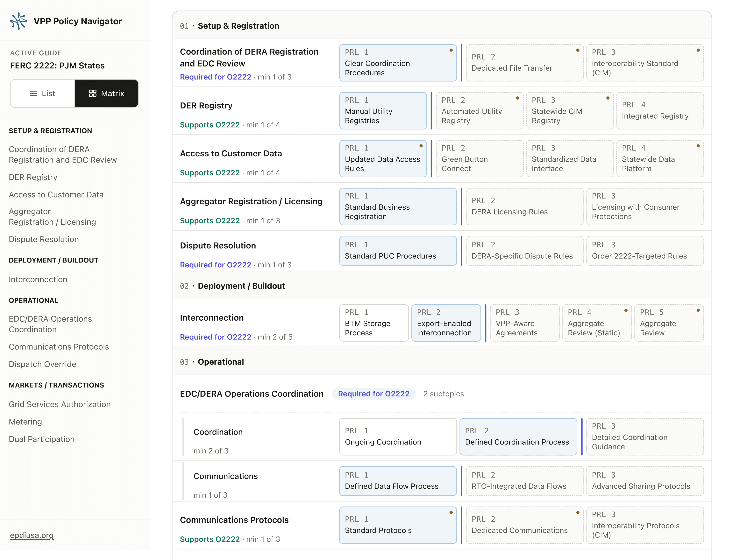Select RTO-Integrated Data Flows card
This screenshot has height=560, width=747.
524,481
